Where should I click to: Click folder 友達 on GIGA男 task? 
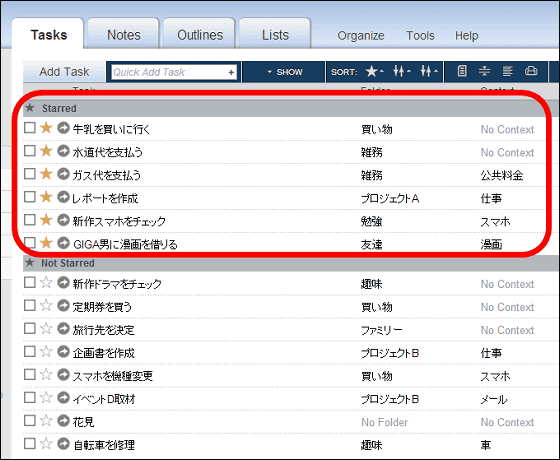[371, 245]
